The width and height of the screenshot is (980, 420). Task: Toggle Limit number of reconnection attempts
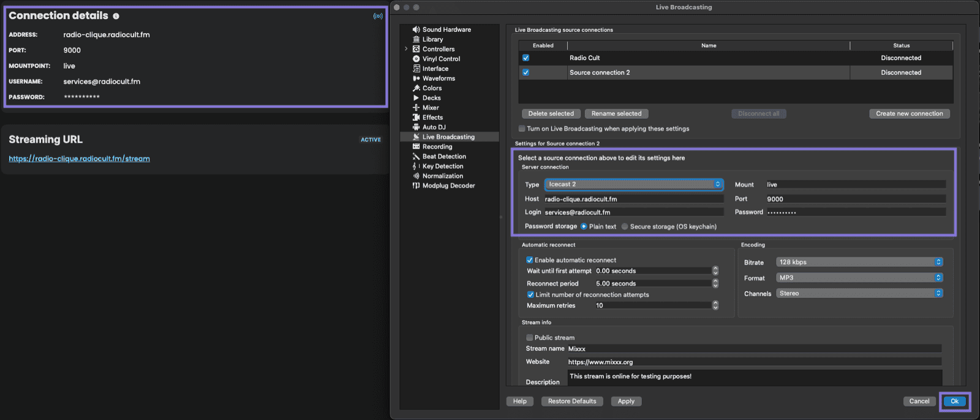pos(530,295)
